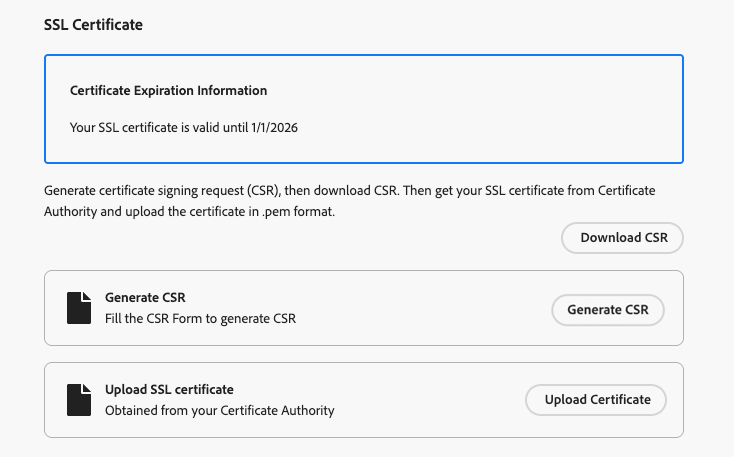The width and height of the screenshot is (734, 457).
Task: Click the bold Generate CSR card title
Action: tap(145, 298)
